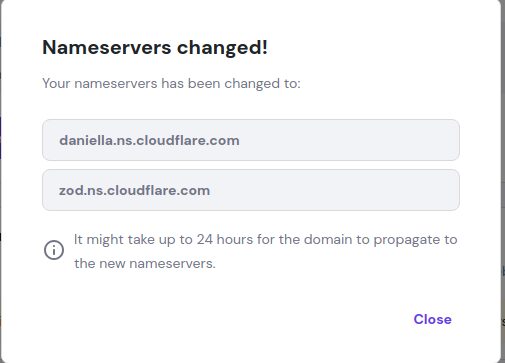505x363 pixels.
Task: Select the zod.ns.cloudflare.com nameserver field
Action: coord(251,190)
